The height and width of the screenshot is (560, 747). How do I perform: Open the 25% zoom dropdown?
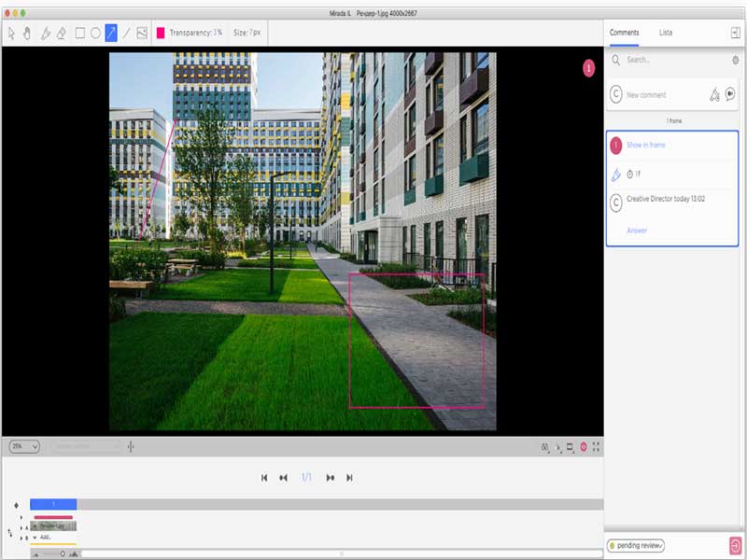(23, 447)
